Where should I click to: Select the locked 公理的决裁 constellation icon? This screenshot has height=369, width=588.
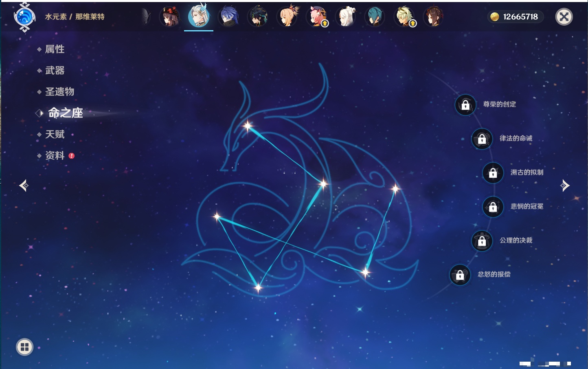pos(482,241)
